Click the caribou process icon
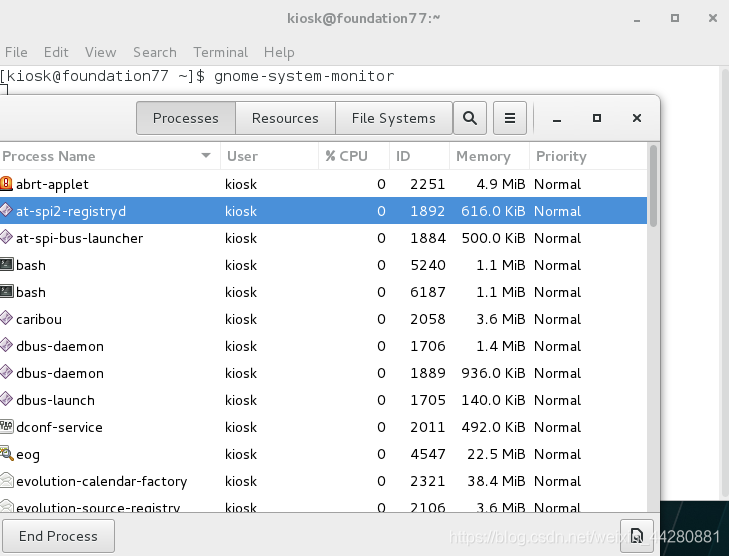This screenshot has width=729, height=556. pos(6,318)
